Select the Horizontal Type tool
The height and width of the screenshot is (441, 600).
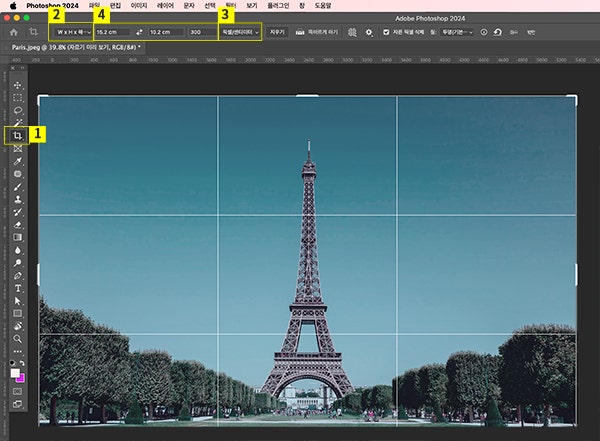pos(18,288)
